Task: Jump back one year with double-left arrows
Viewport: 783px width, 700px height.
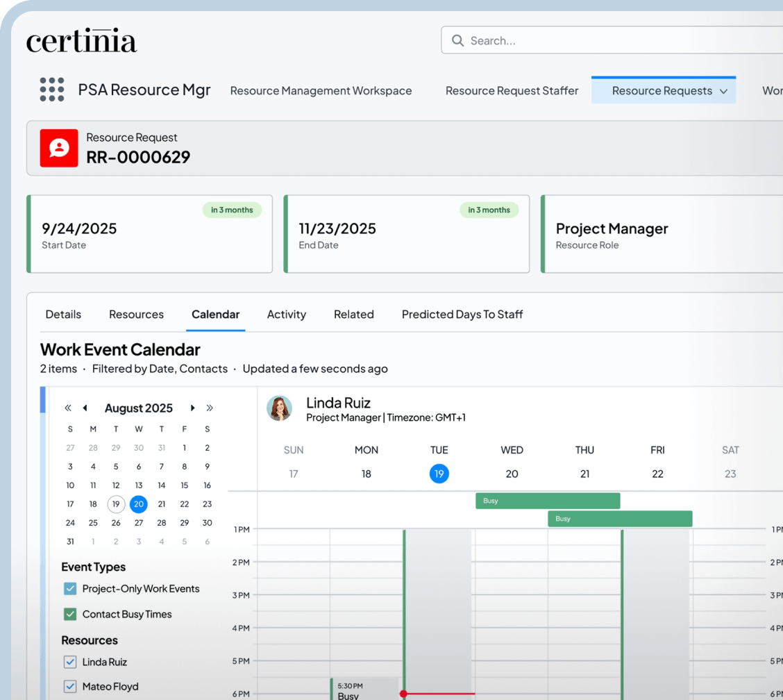Action: coord(68,408)
